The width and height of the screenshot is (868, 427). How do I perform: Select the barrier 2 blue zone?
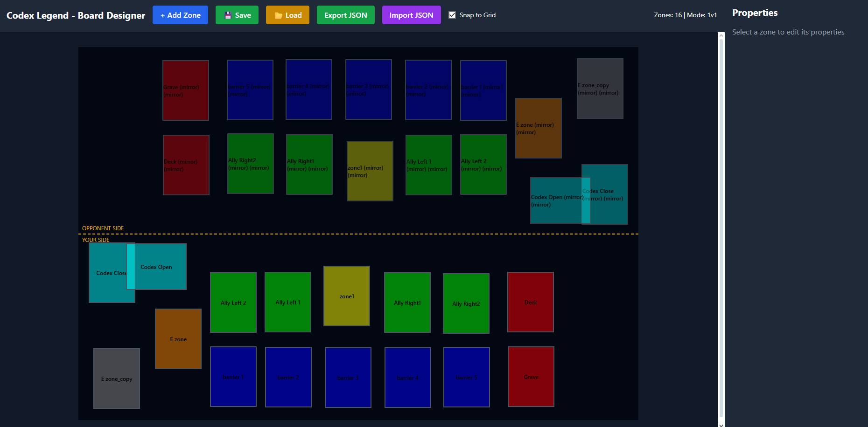click(288, 377)
